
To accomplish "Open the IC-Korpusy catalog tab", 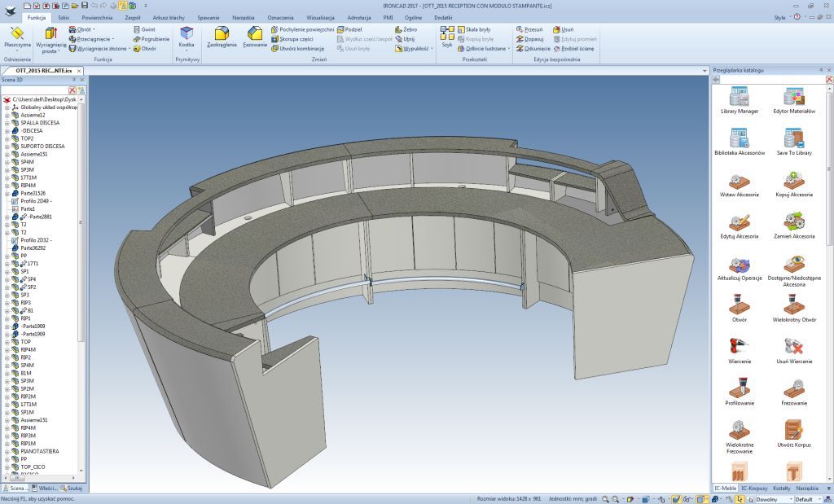I will [754, 488].
